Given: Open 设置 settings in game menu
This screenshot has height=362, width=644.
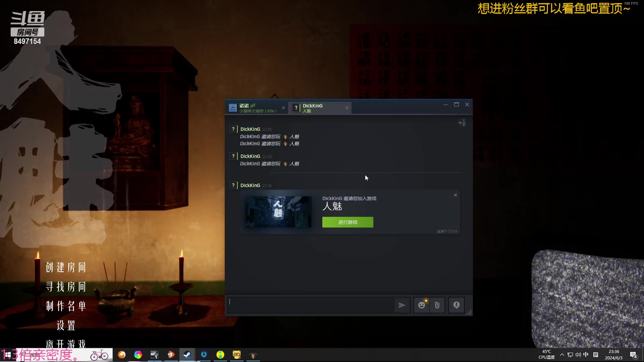Looking at the screenshot, I should (66, 325).
